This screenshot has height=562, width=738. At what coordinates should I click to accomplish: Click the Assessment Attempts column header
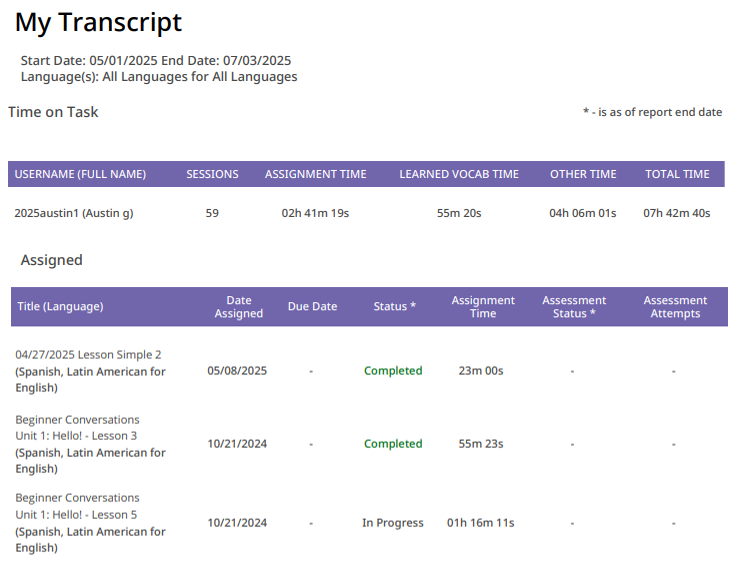point(675,307)
